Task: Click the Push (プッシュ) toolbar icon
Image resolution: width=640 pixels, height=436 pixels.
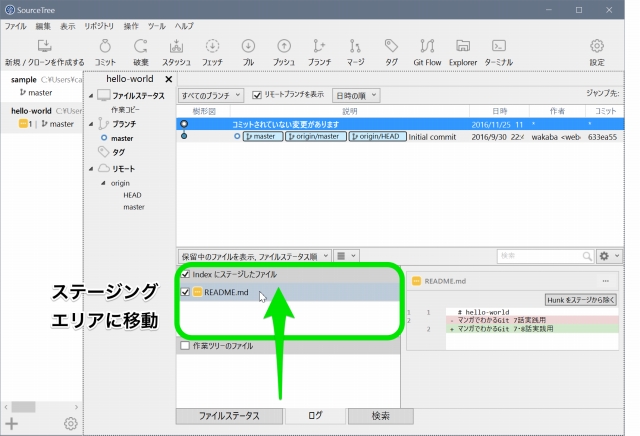Action: 284,46
